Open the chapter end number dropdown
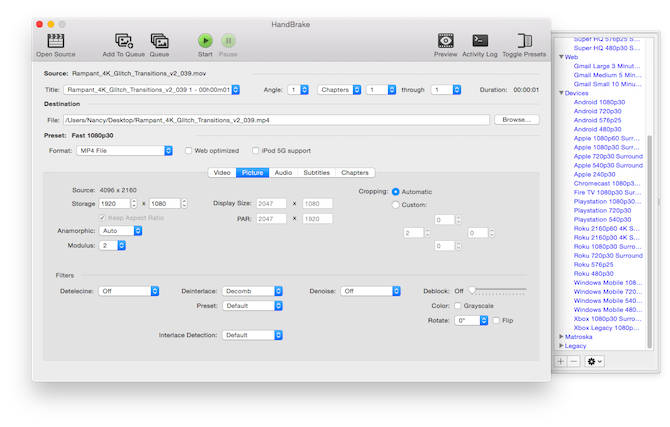Image resolution: width=670 pixels, height=427 pixels. [x=446, y=90]
